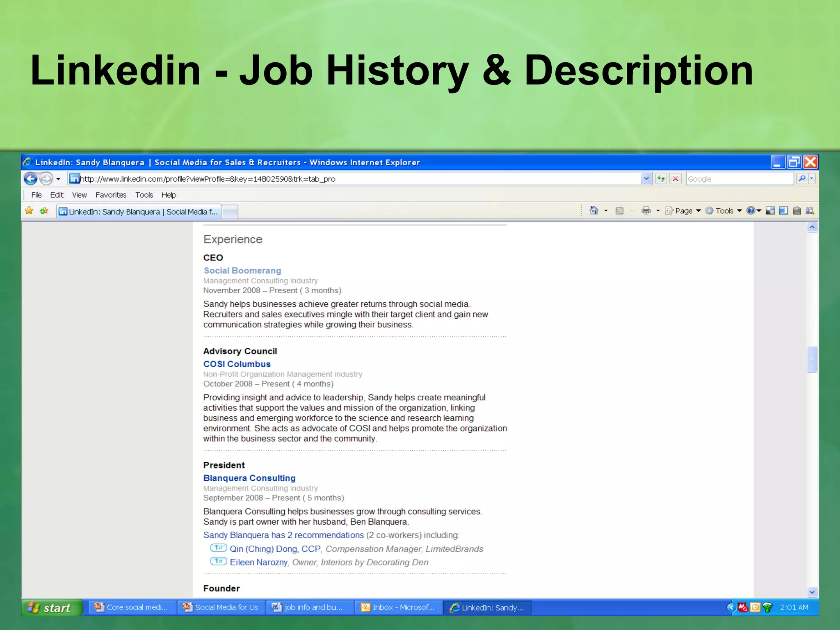This screenshot has width=840, height=630.
Task: Open the Favorites menu
Action: 111,195
